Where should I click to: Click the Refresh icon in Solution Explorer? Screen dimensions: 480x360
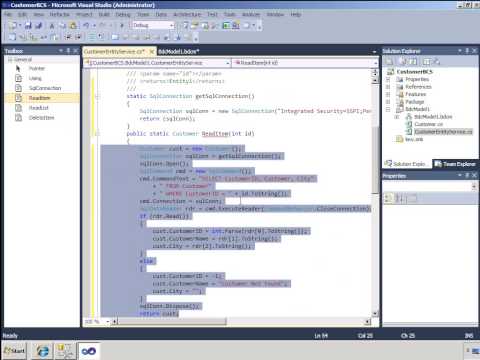point(413,61)
